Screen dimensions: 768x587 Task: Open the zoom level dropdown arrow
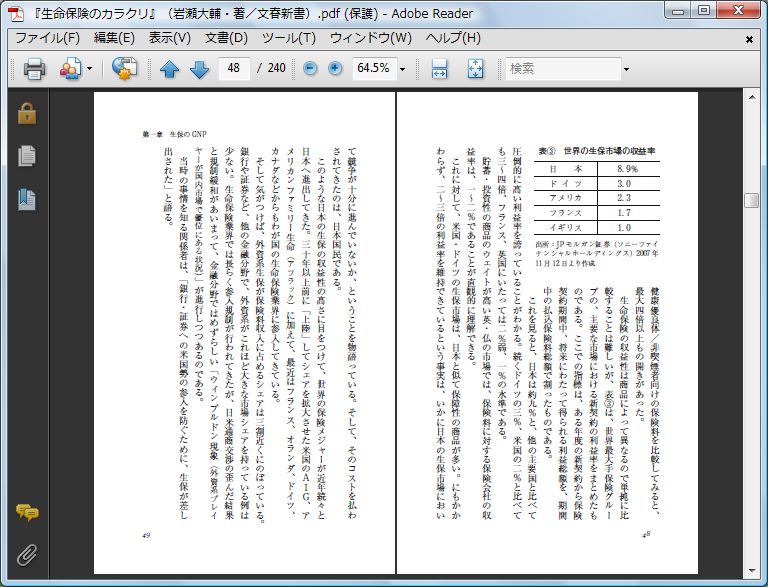coord(403,69)
